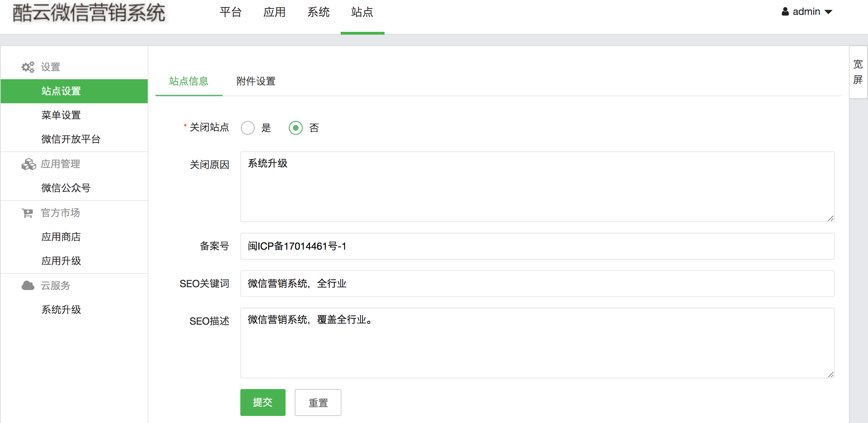Open 站点设置 in the sidebar
This screenshot has height=423, width=868.
click(74, 91)
